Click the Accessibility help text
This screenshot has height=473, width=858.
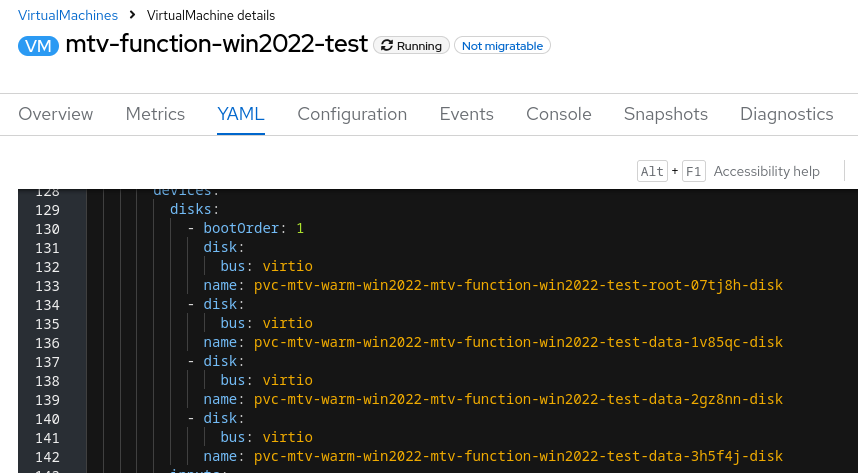(x=767, y=171)
